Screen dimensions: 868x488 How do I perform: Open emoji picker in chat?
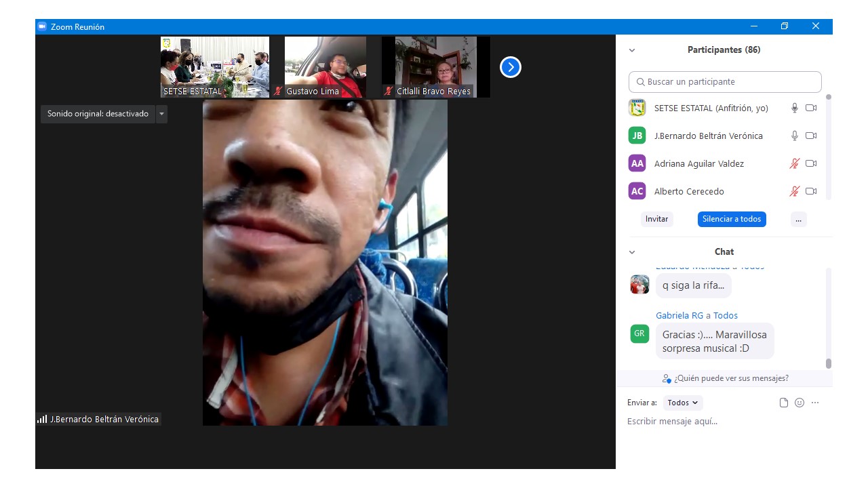click(800, 403)
